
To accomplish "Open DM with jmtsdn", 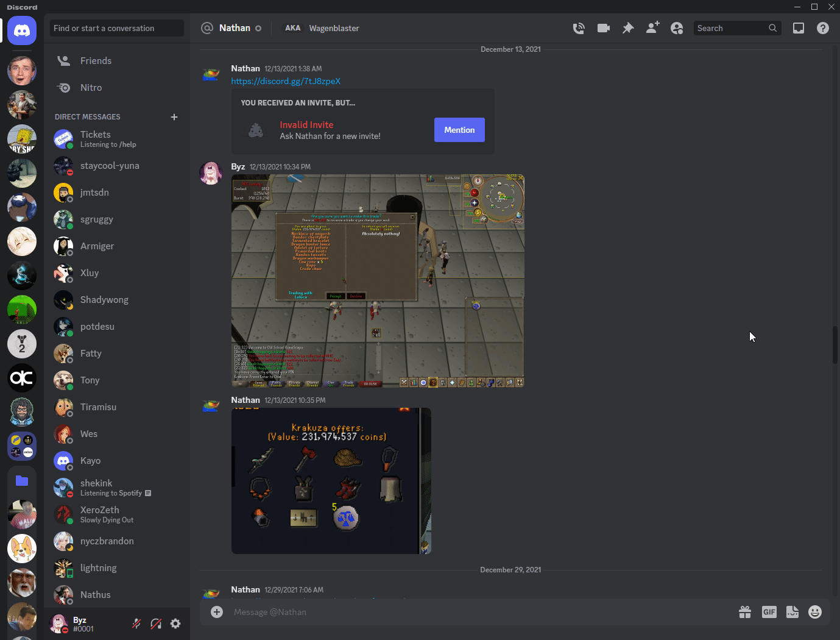I will pyautogui.click(x=117, y=193).
